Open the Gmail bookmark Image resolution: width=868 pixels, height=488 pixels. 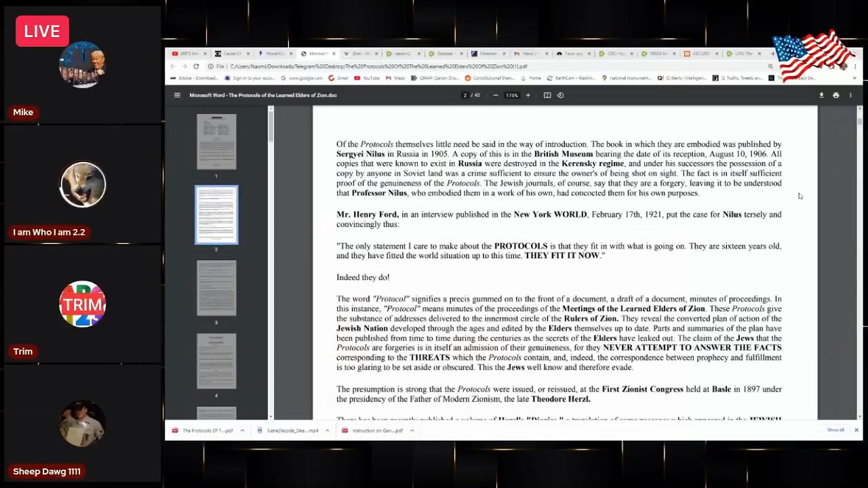pyautogui.click(x=339, y=78)
